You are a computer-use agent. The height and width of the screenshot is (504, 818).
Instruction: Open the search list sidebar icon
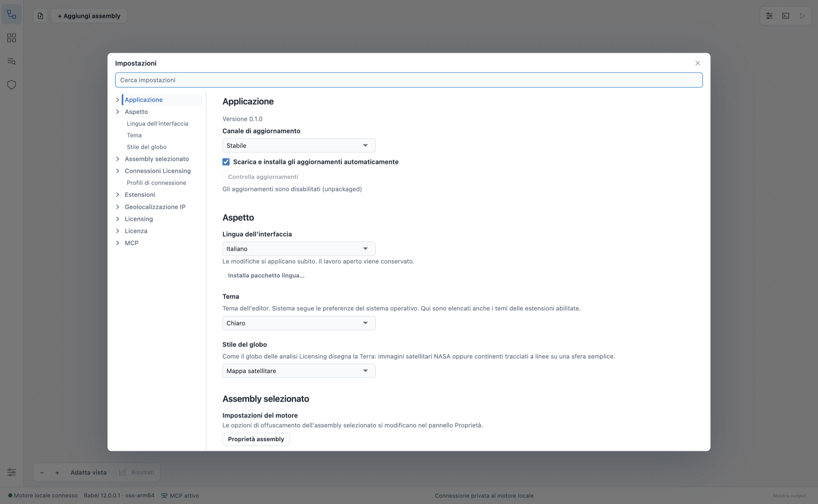coord(11,61)
